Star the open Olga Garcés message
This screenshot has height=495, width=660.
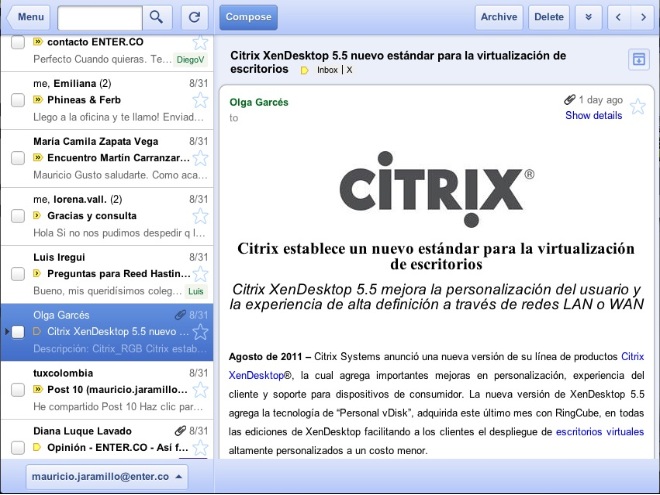638,106
